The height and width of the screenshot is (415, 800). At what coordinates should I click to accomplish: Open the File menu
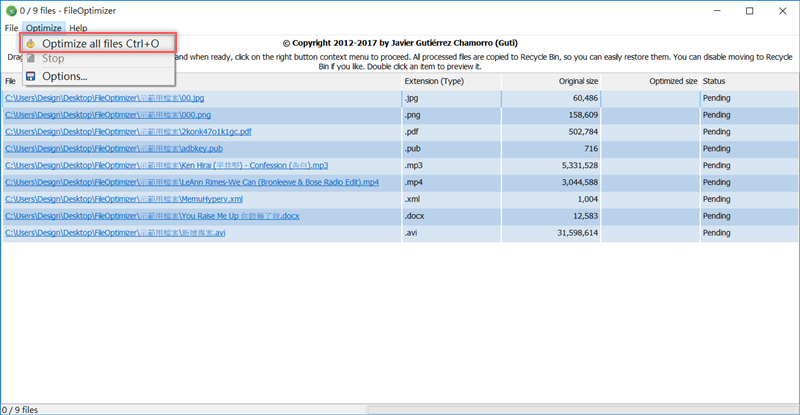(x=11, y=28)
